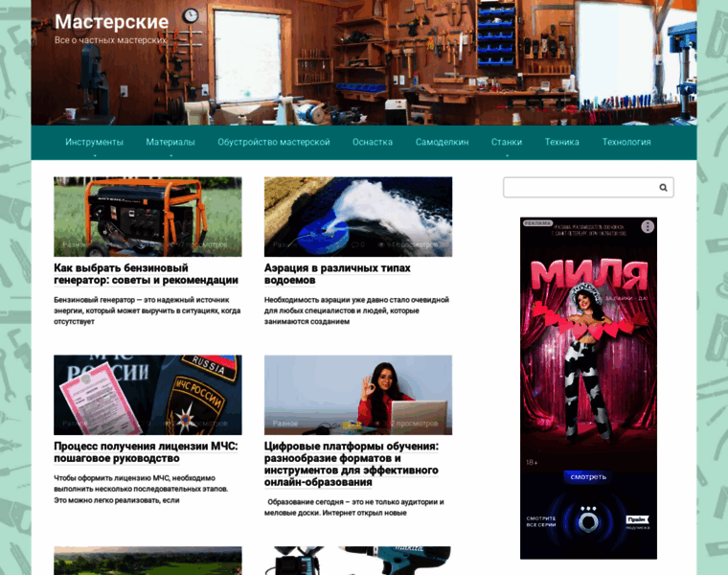Expand Материалы submenu arrow
Viewport: 728px width, 575px height.
click(171, 155)
